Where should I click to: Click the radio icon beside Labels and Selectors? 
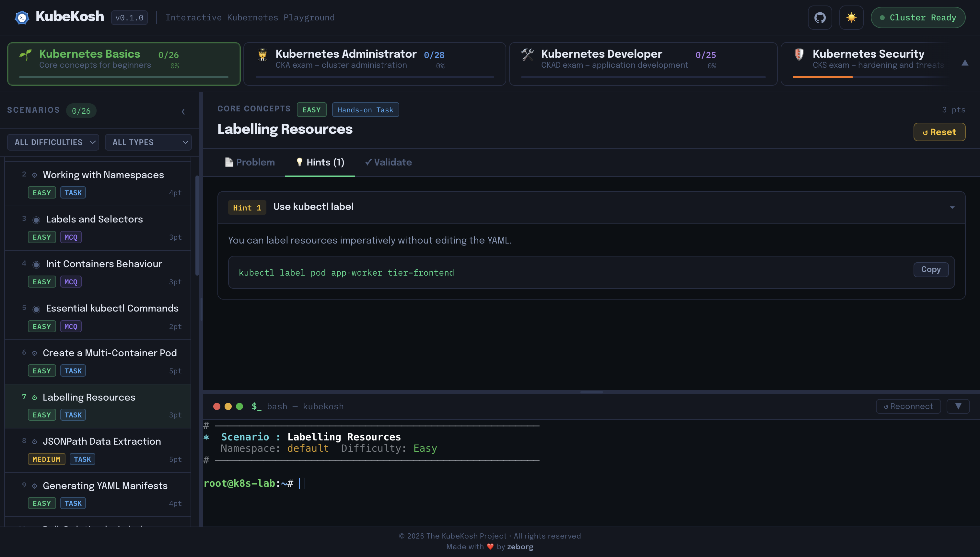36,220
